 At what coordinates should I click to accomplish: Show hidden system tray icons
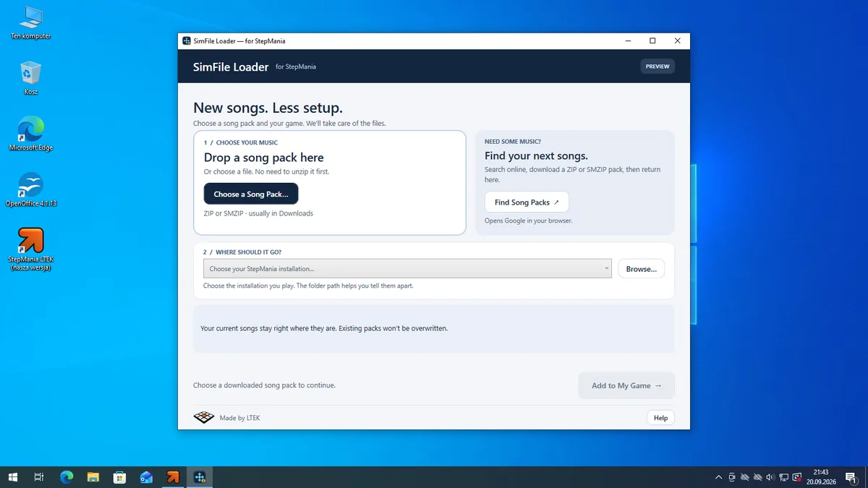coord(718,477)
